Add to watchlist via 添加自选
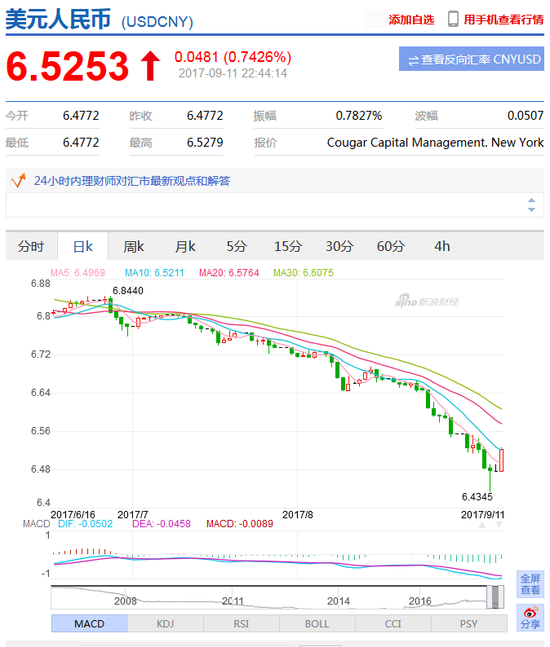This screenshot has width=550, height=647. point(411,19)
